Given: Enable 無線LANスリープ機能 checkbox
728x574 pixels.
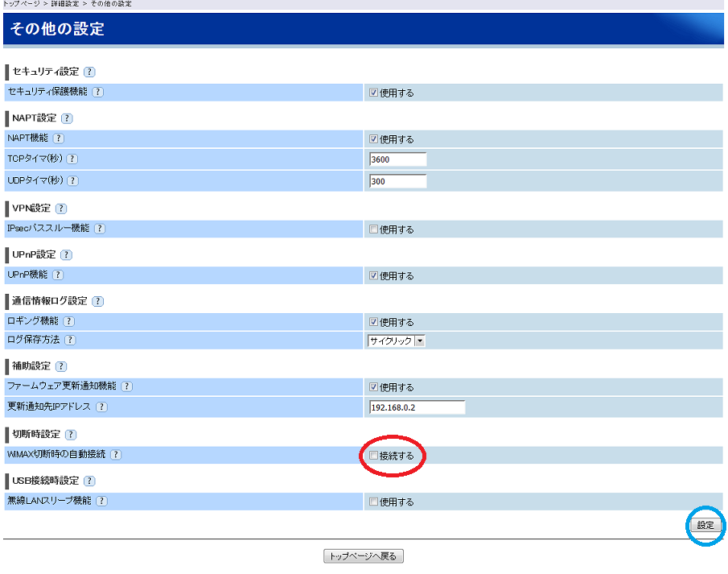Looking at the screenshot, I should coord(373,502).
